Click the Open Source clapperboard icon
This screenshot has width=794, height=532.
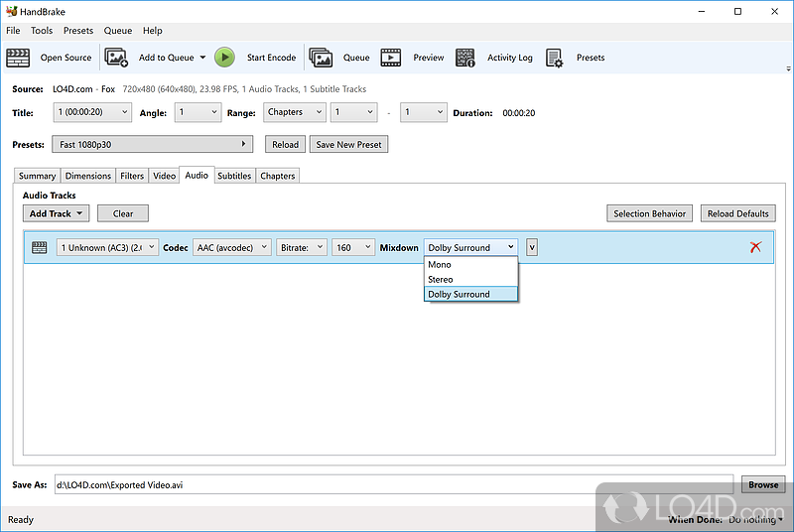pyautogui.click(x=18, y=58)
